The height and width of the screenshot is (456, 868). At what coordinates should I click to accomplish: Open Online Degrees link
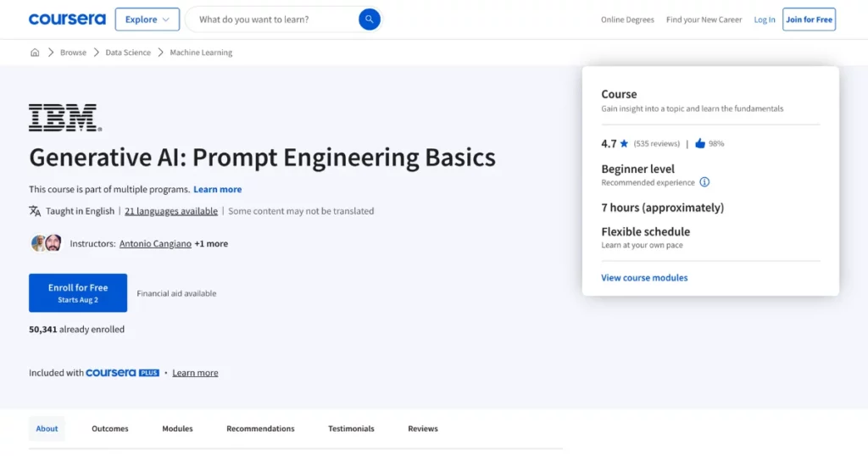pyautogui.click(x=627, y=19)
